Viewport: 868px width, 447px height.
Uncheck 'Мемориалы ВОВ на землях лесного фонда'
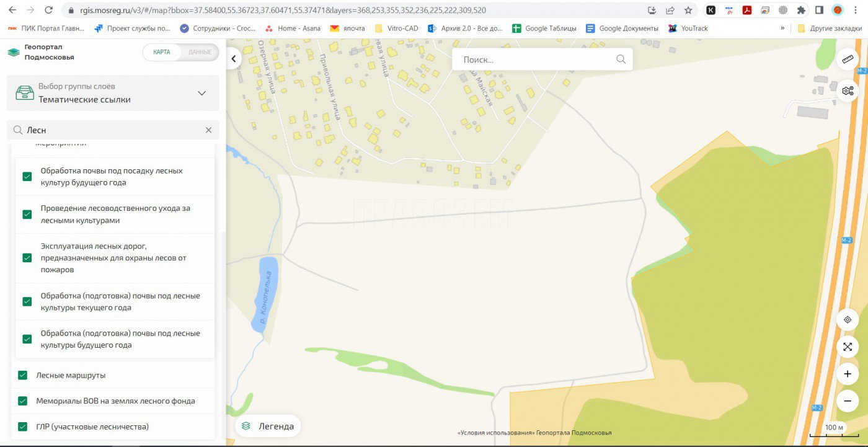click(23, 401)
